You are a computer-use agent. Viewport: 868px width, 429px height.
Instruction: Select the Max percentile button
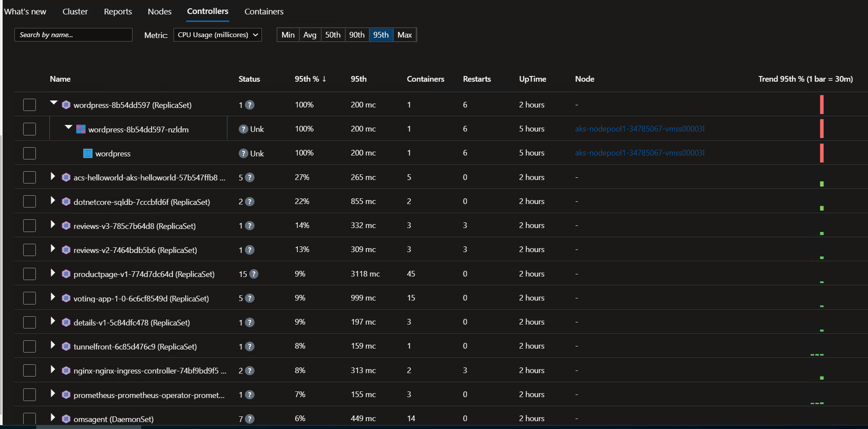(404, 35)
